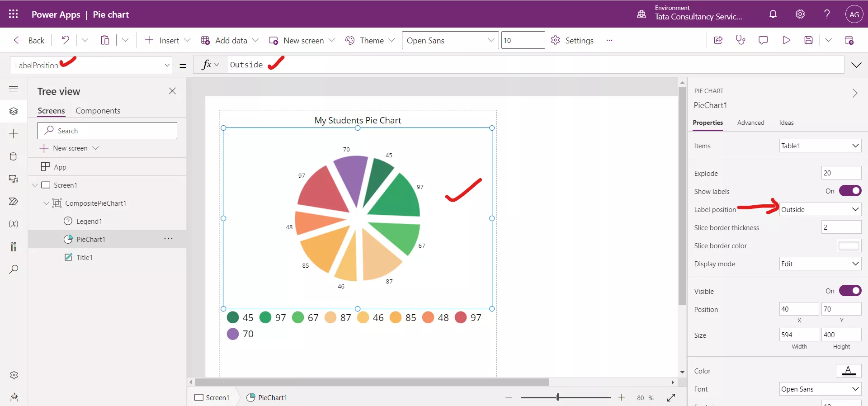The image size is (868, 406).
Task: Open Power Automate icon in left rail
Action: pyautogui.click(x=14, y=202)
